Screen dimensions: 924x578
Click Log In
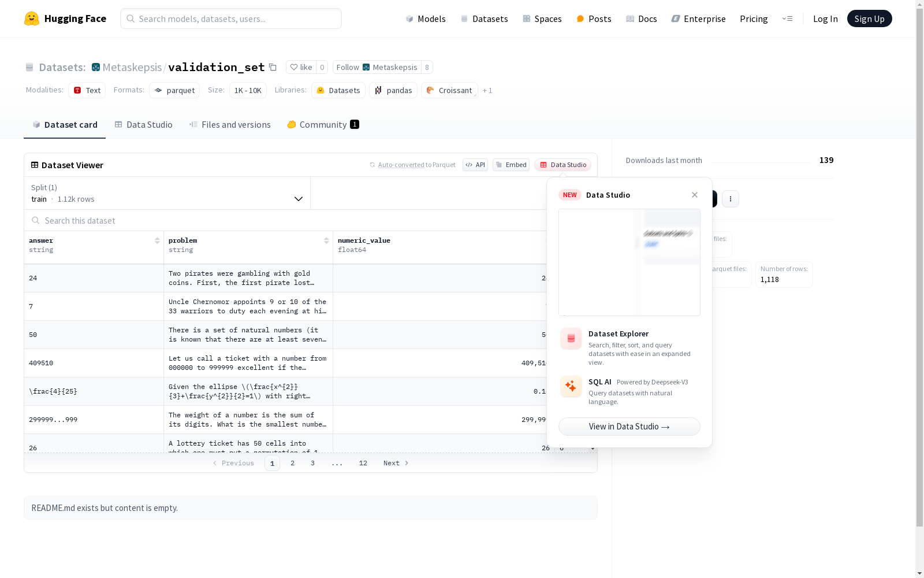click(x=825, y=18)
